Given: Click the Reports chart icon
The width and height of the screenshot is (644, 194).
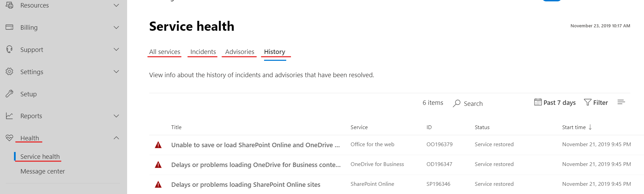Looking at the screenshot, I should click(10, 116).
